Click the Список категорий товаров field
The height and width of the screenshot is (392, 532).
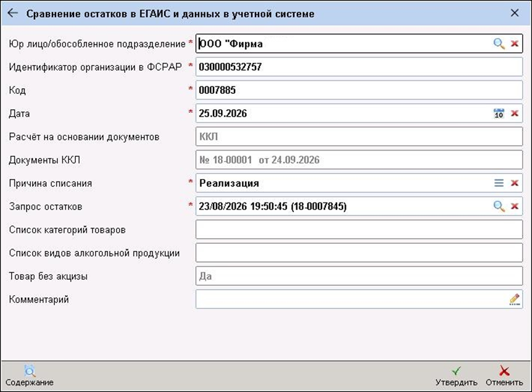coord(359,230)
